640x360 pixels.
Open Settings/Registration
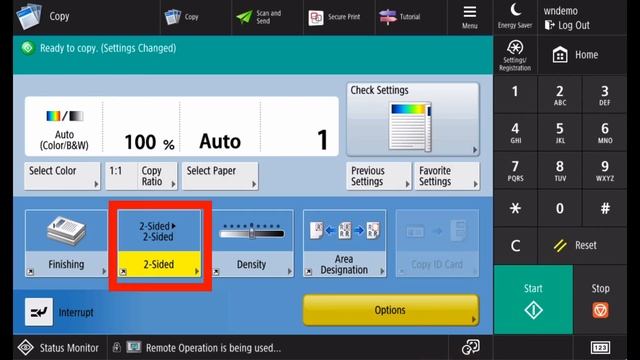(515, 55)
